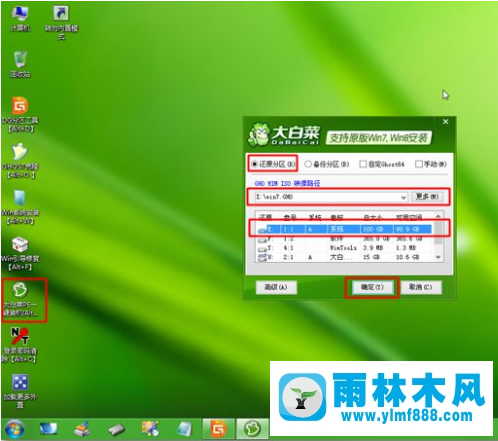Open the shortcut icon beside Computer
This screenshot has width=498, height=441.
pos(61,22)
